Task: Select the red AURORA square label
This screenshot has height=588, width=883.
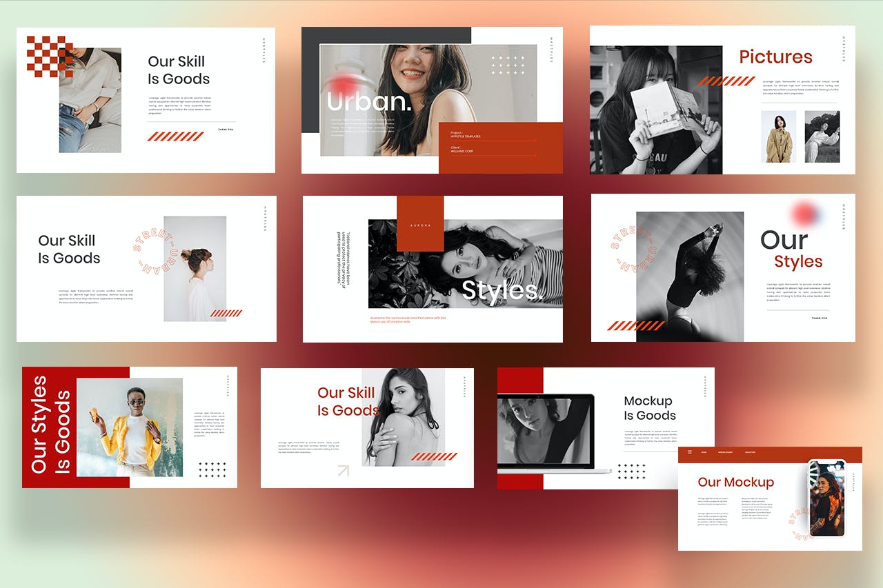Action: (x=420, y=224)
